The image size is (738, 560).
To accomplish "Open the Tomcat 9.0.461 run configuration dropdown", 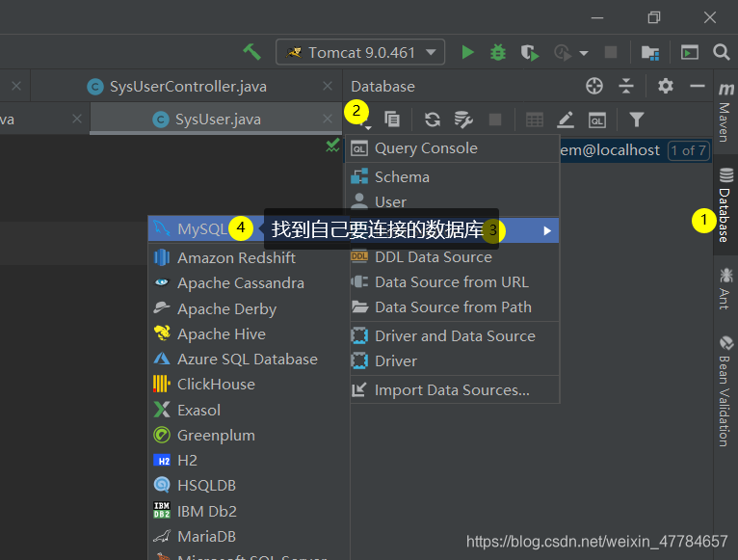I will click(x=360, y=52).
